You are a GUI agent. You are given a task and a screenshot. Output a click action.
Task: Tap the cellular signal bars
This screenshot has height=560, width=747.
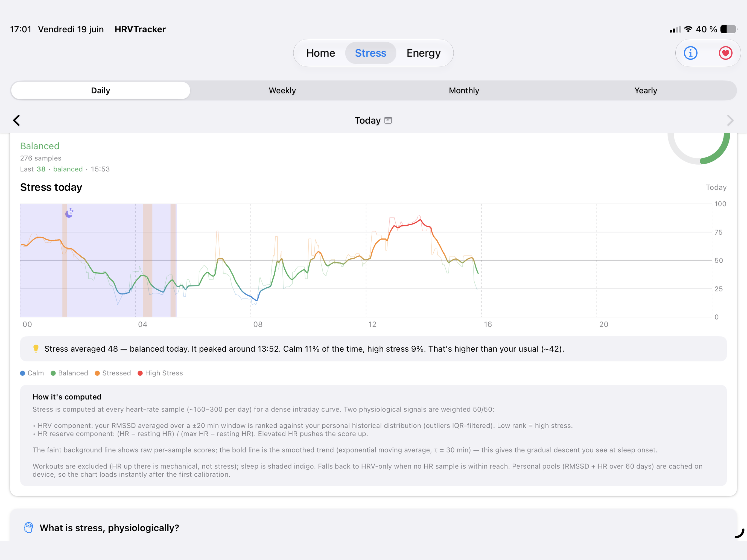[675, 29]
